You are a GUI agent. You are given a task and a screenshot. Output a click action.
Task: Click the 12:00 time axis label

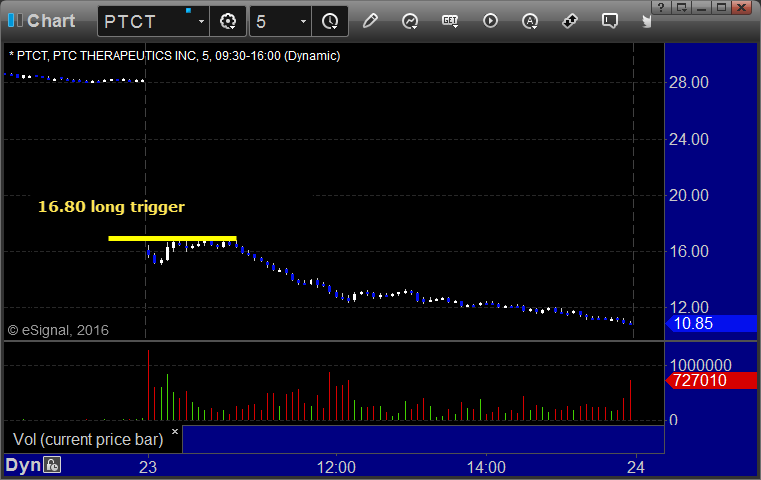pos(336,467)
